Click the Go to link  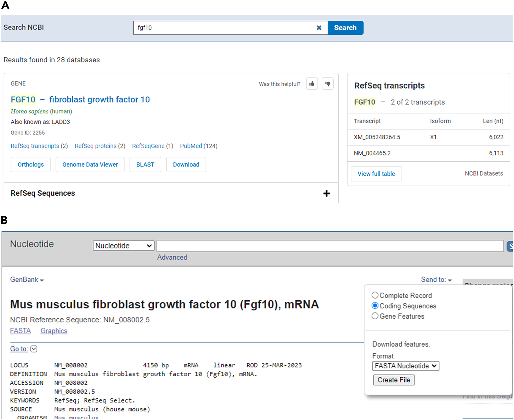[19, 349]
